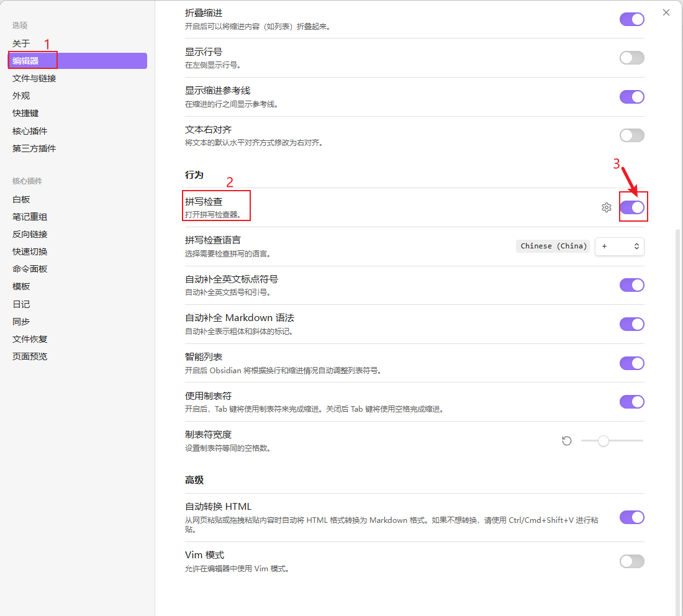The width and height of the screenshot is (683, 616).
Task: Go to 第三方插件 settings
Action: pyautogui.click(x=34, y=148)
